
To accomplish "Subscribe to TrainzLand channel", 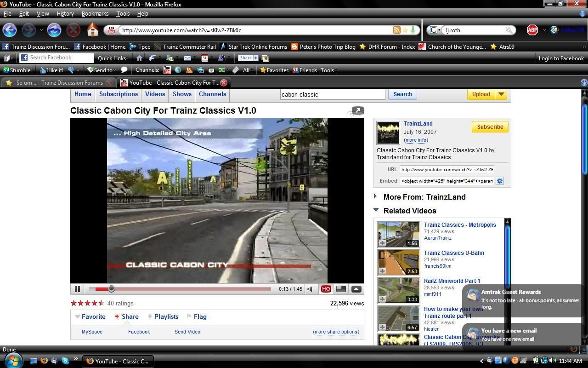I will click(490, 127).
